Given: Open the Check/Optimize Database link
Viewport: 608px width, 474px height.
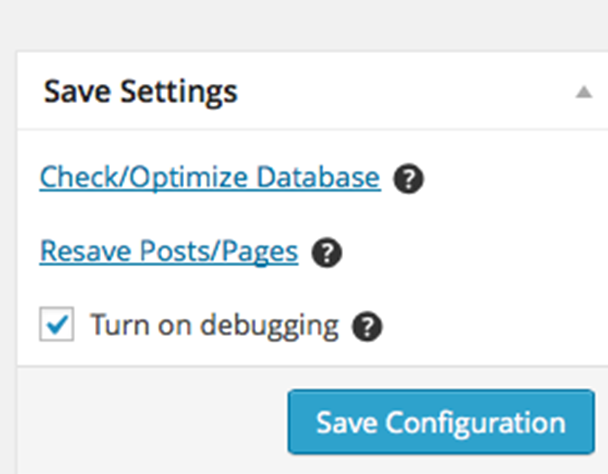Looking at the screenshot, I should pos(210,178).
